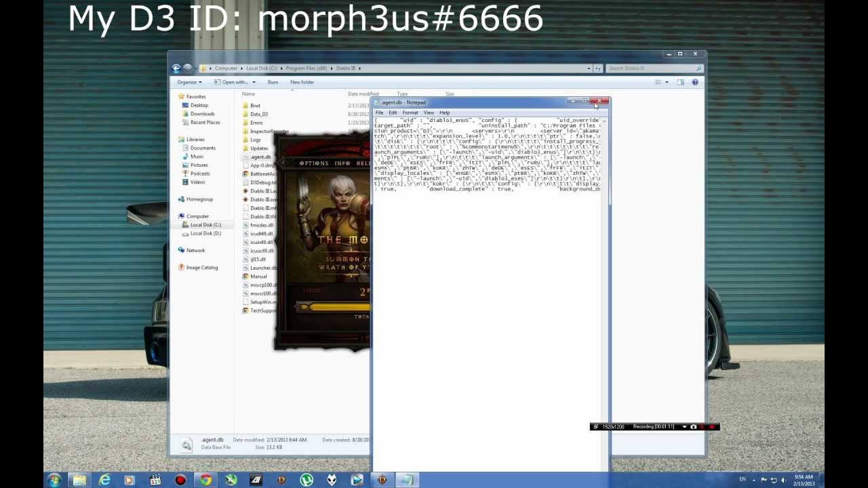The width and height of the screenshot is (868, 488).
Task: Click Explorer's Forward navigation arrow
Action: [188, 68]
